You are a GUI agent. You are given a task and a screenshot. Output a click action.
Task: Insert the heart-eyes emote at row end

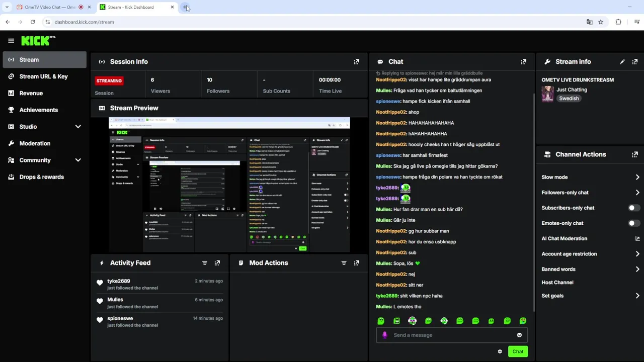tap(523, 321)
